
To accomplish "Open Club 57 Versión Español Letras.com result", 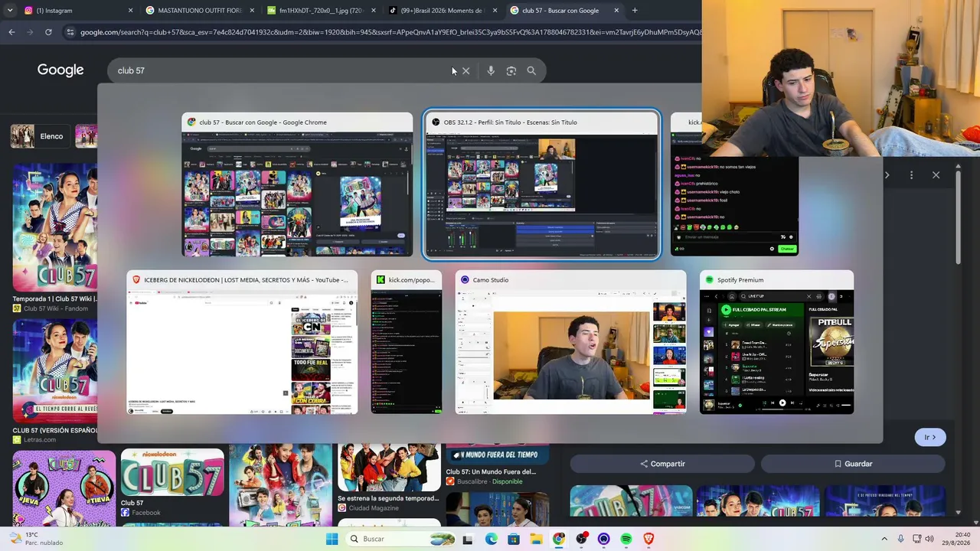I will (54, 381).
